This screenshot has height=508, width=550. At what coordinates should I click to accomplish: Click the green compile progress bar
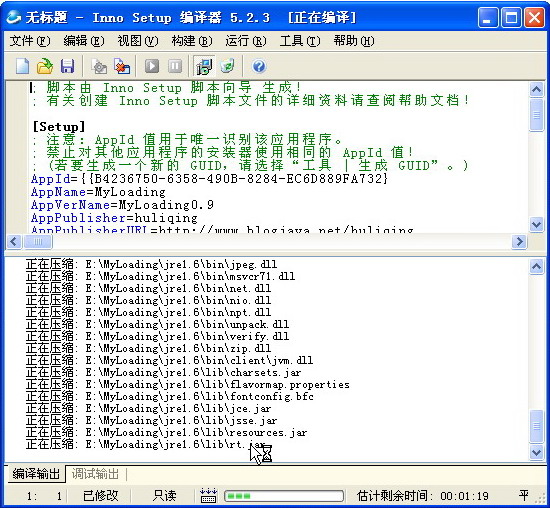(284, 496)
